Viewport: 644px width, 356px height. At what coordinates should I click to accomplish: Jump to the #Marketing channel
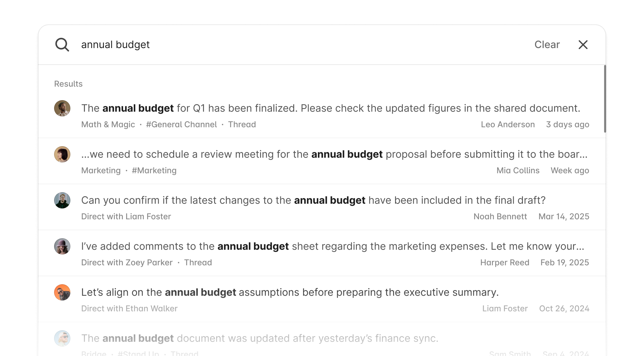154,171
